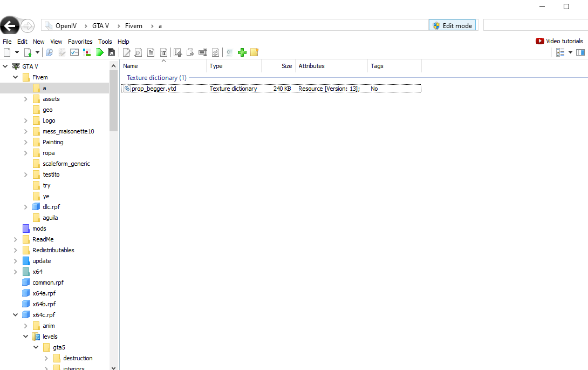588x370 pixels.
Task: Click the tree scrollbar up arrow
Action: pos(114,66)
